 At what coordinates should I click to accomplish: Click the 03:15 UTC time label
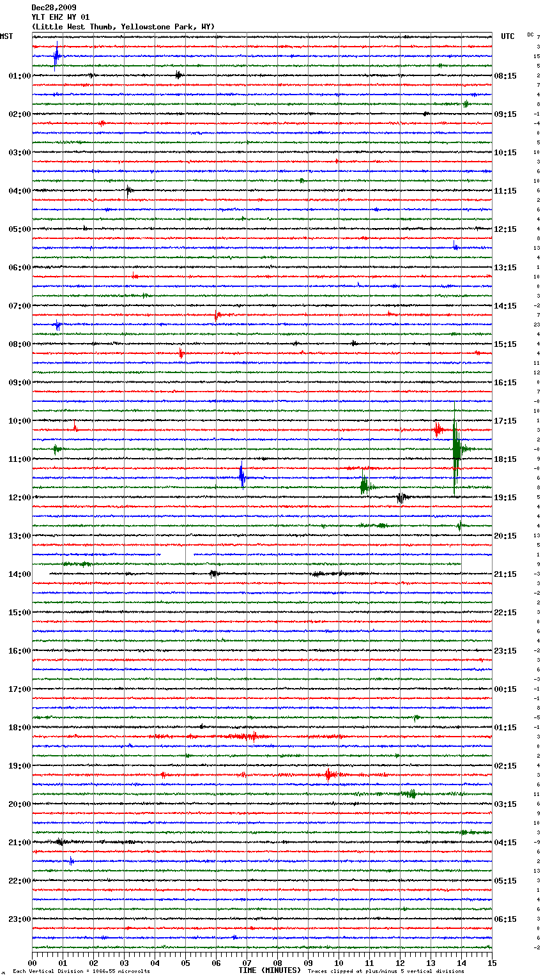(x=505, y=804)
